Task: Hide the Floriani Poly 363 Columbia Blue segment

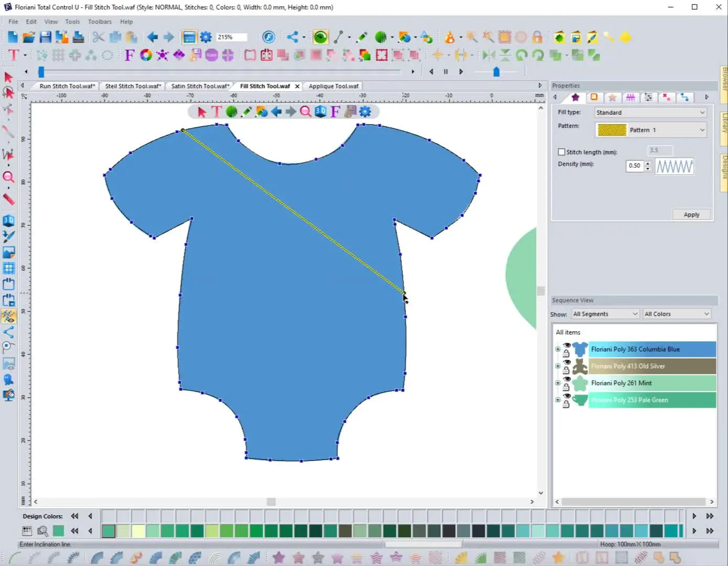Action: [x=567, y=345]
